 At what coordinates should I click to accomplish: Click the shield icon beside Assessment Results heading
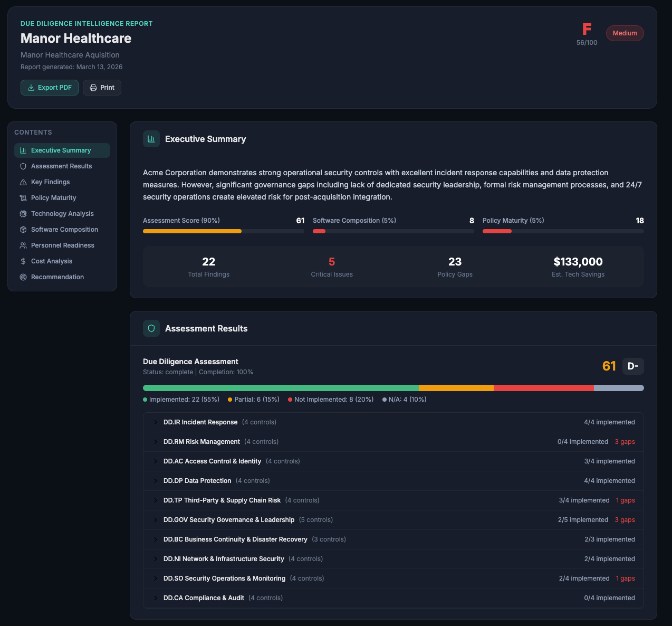point(151,328)
